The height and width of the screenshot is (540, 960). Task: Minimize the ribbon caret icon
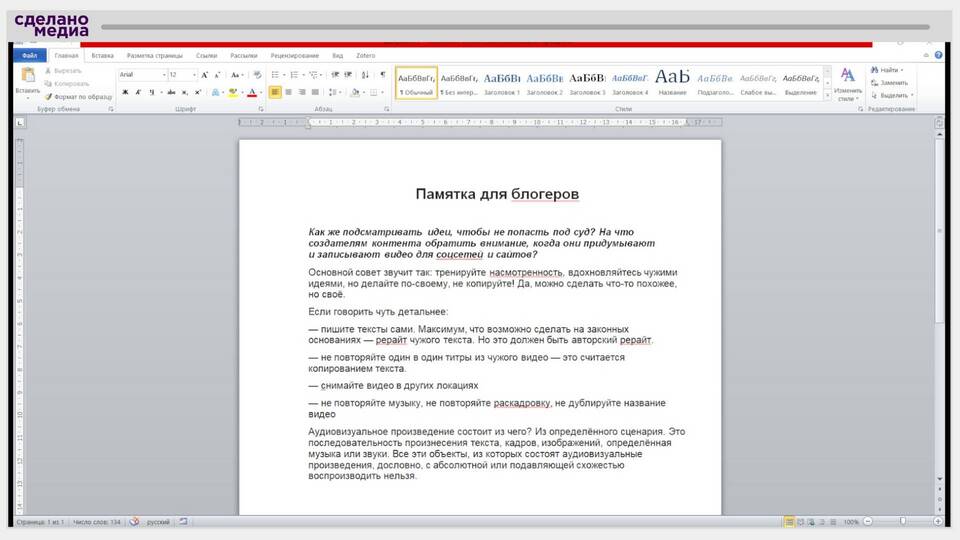click(x=926, y=55)
